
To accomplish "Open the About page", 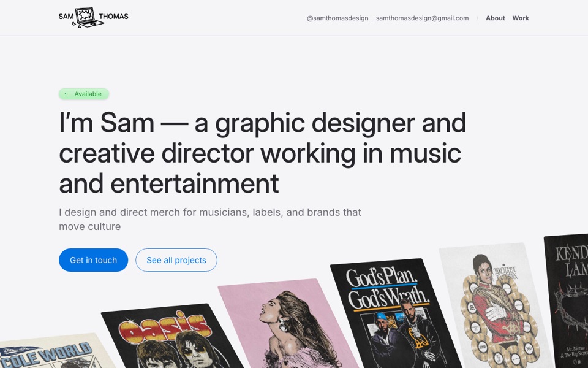I will click(x=495, y=18).
